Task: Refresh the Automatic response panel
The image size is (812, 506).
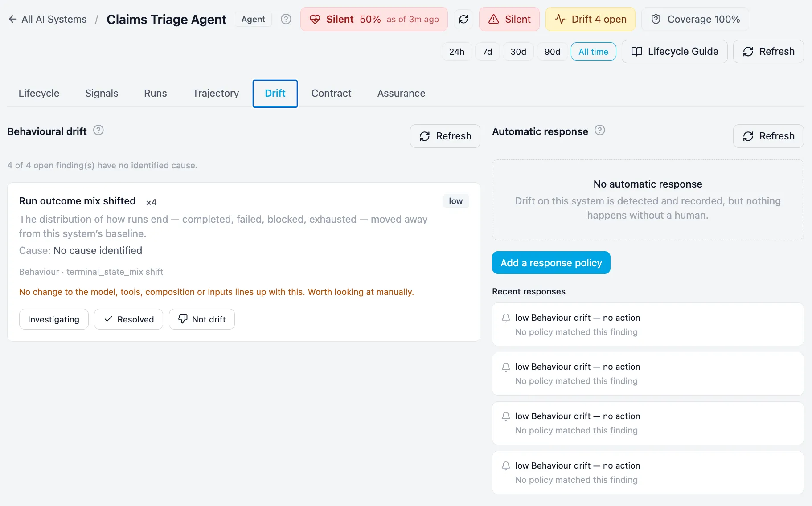Action: (x=768, y=136)
